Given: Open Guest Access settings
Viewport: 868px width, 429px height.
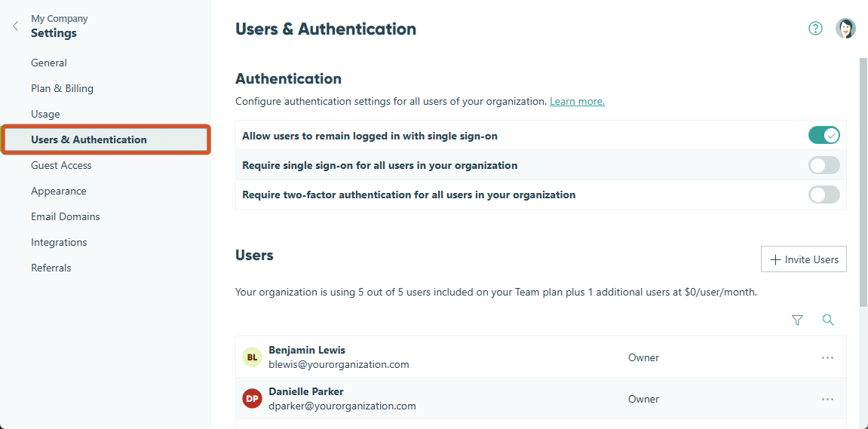Looking at the screenshot, I should coord(61,165).
